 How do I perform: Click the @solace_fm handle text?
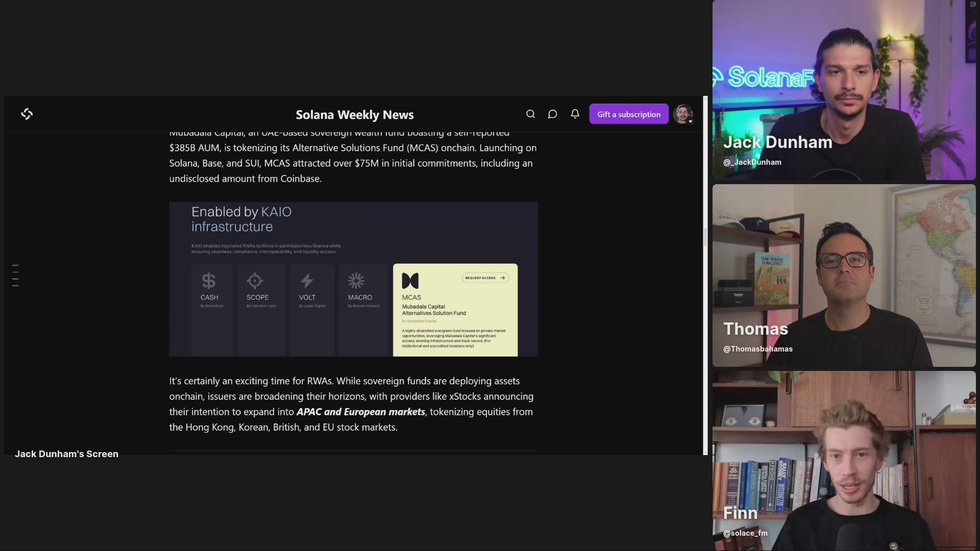[745, 533]
